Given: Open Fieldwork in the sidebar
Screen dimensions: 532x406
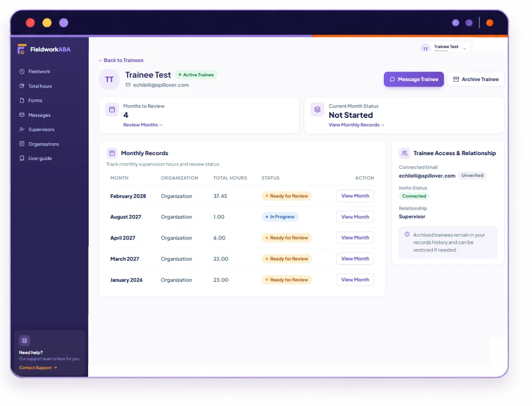Looking at the screenshot, I should point(39,71).
